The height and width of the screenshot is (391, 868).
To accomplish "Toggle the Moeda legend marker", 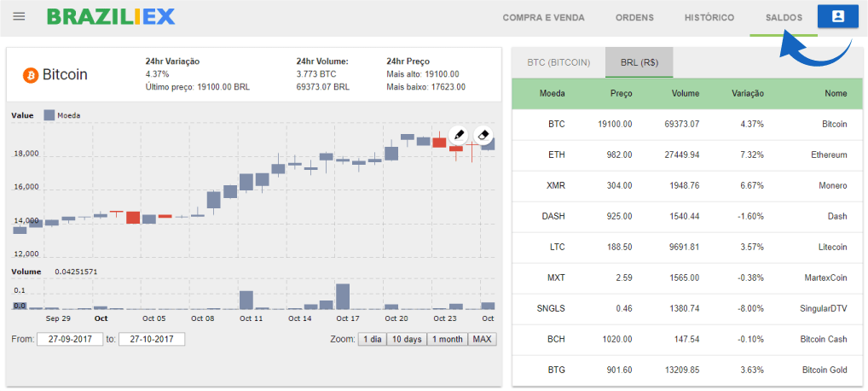I will point(49,114).
